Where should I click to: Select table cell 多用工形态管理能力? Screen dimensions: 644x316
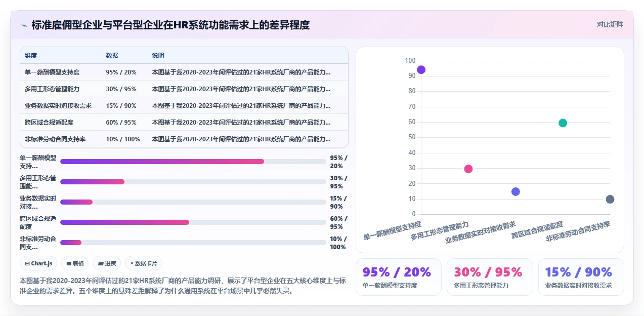(x=52, y=89)
